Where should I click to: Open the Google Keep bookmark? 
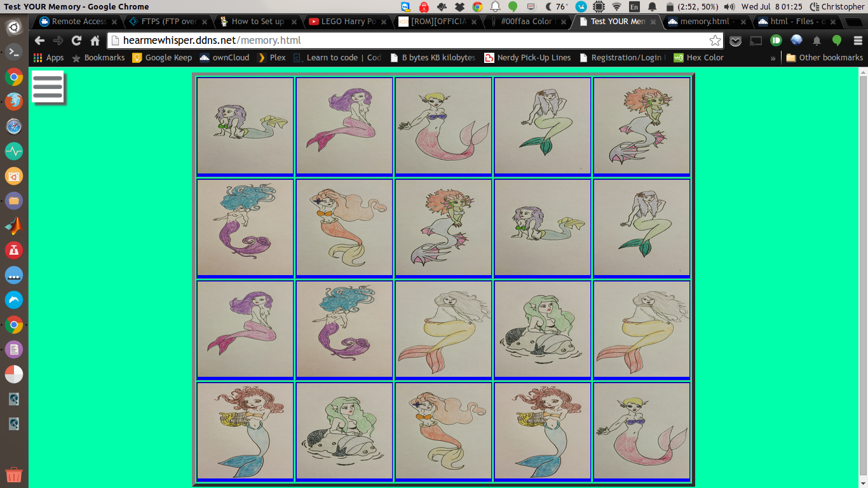click(162, 58)
